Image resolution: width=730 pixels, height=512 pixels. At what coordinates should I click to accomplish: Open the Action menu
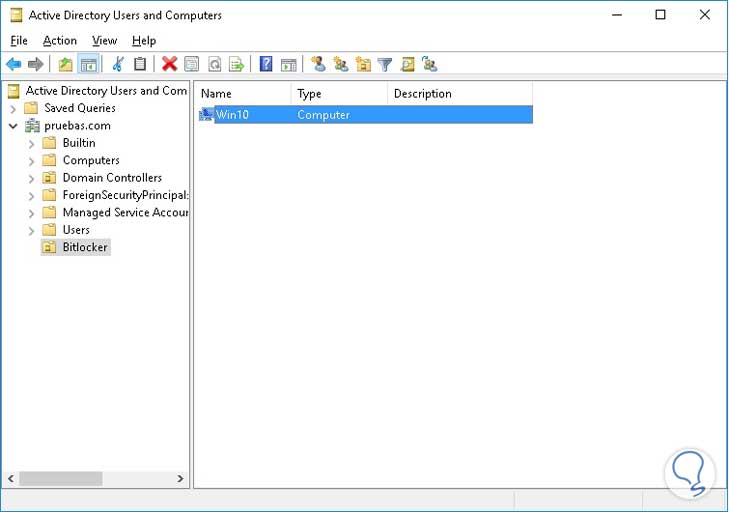click(60, 40)
